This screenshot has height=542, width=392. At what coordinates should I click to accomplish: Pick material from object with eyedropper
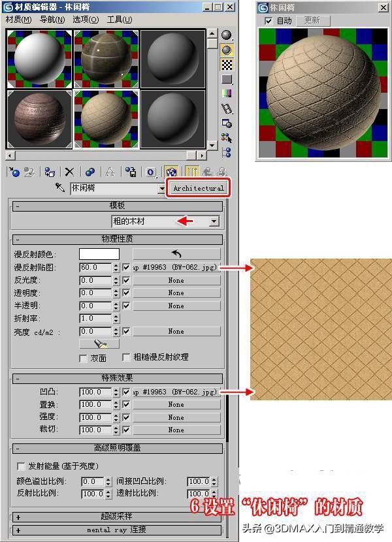[59, 188]
